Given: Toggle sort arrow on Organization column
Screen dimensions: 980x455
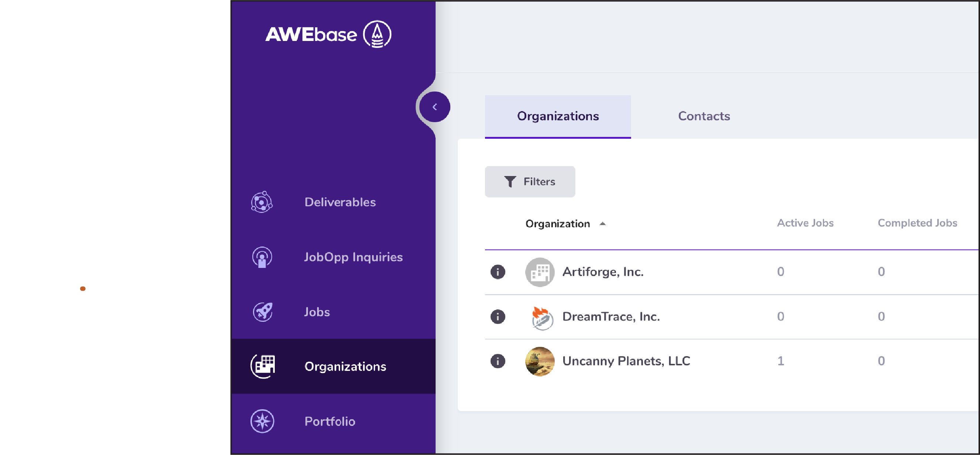Looking at the screenshot, I should pyautogui.click(x=602, y=224).
